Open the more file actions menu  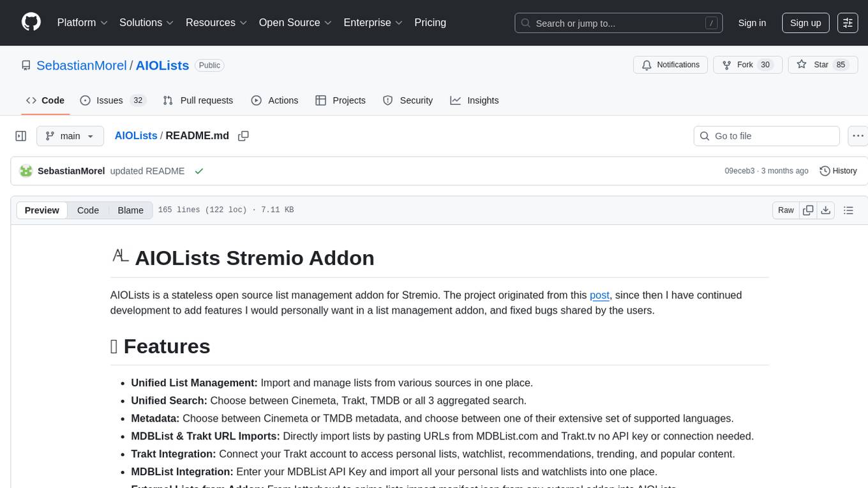[x=858, y=136]
